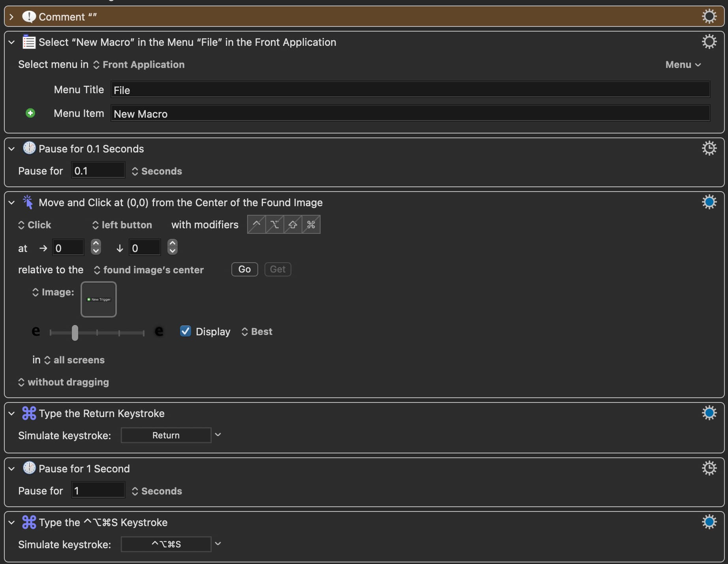
Task: Toggle the Shift modifier key button
Action: click(x=293, y=225)
